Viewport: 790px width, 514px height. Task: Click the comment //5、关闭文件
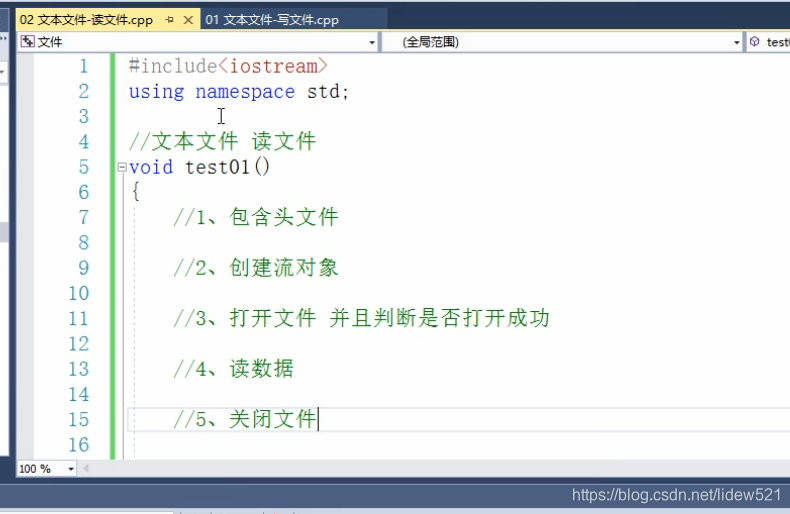245,419
